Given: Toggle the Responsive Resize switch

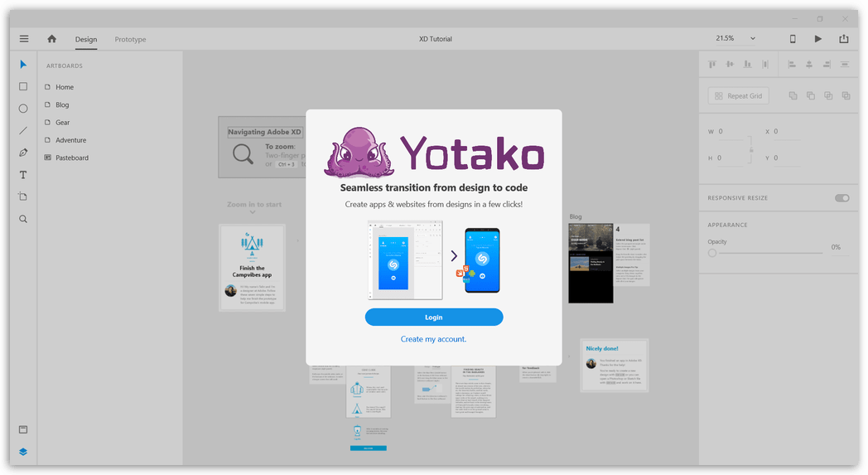Looking at the screenshot, I should pos(841,198).
